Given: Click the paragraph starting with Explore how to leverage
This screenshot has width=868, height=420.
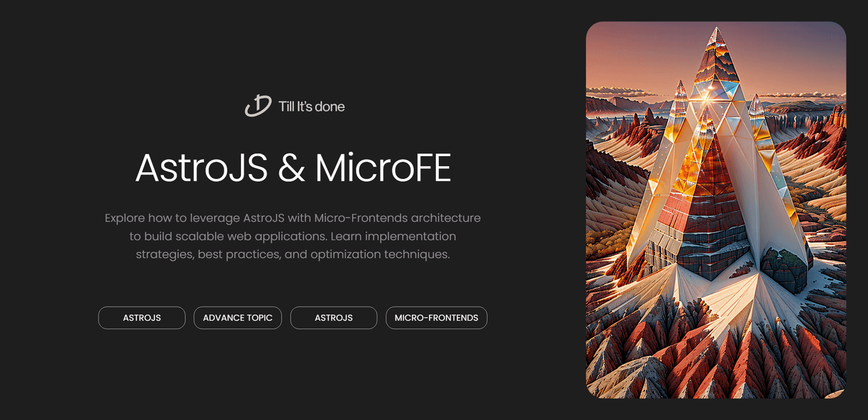Looking at the screenshot, I should click(293, 236).
